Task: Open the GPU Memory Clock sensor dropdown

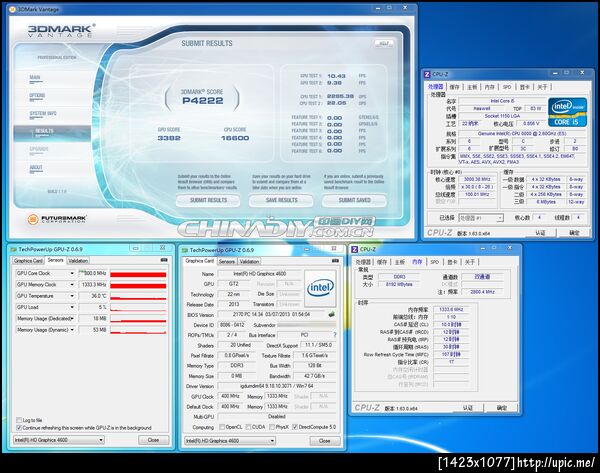Action: coord(72,285)
